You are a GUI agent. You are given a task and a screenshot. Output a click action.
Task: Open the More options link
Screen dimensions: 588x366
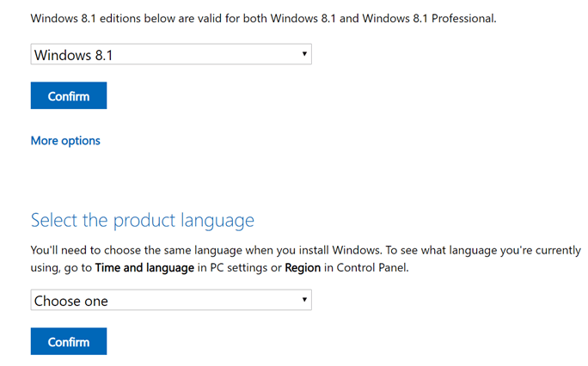(65, 141)
